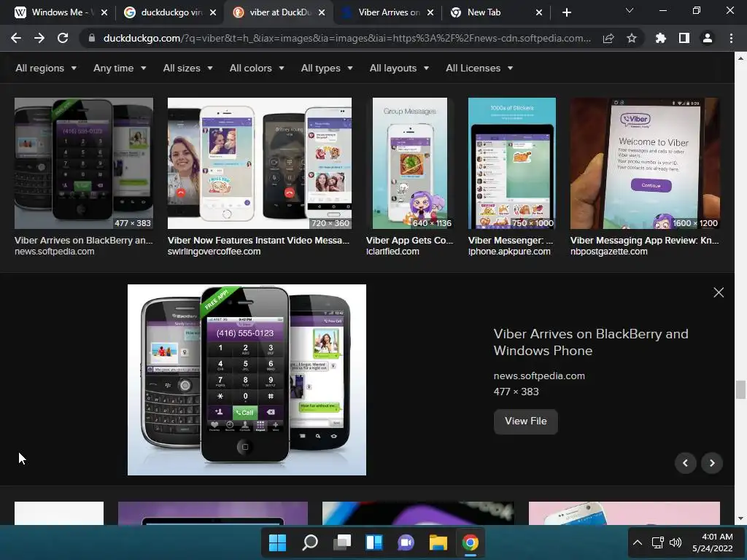747x560 pixels.
Task: Expand the All Licenses filter
Action: pos(479,68)
